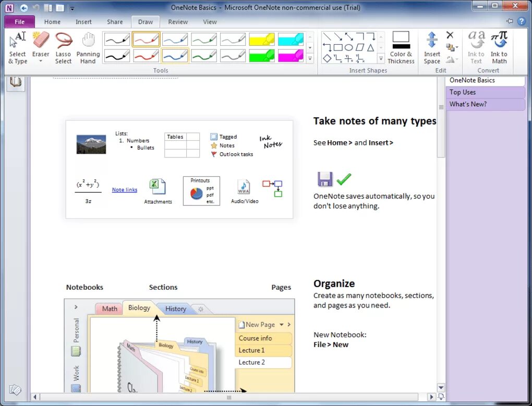The image size is (532, 406).
Task: Click the Delete icon in the Edit group
Action: pos(451,35)
